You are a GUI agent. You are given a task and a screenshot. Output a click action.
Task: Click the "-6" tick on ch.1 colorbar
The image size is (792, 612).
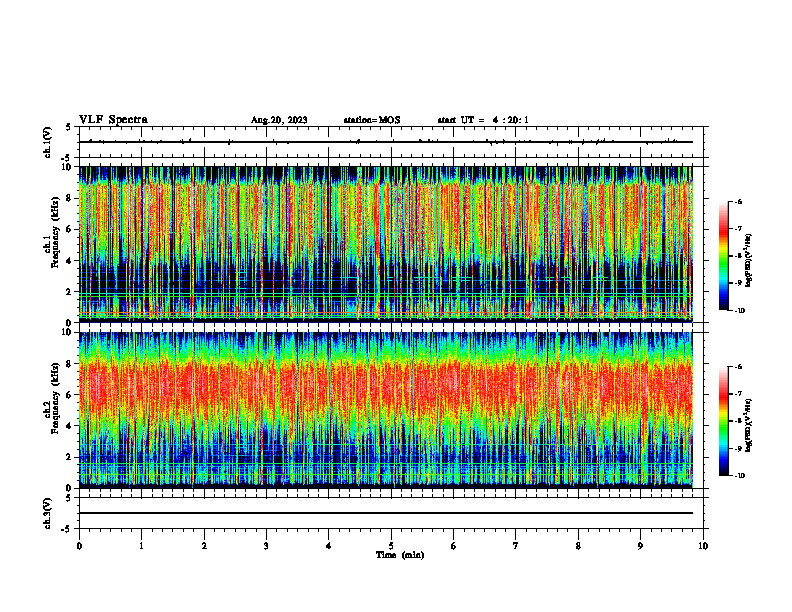click(738, 202)
